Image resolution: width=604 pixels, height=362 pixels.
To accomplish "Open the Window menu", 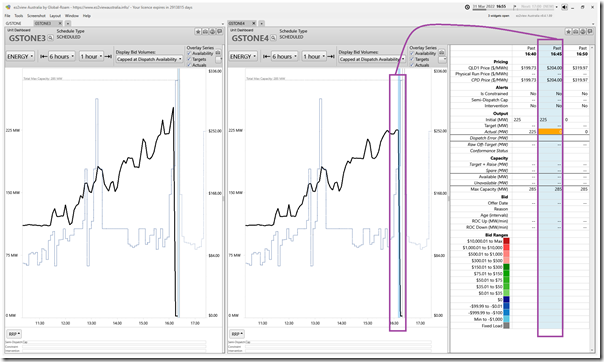I will (x=72, y=16).
